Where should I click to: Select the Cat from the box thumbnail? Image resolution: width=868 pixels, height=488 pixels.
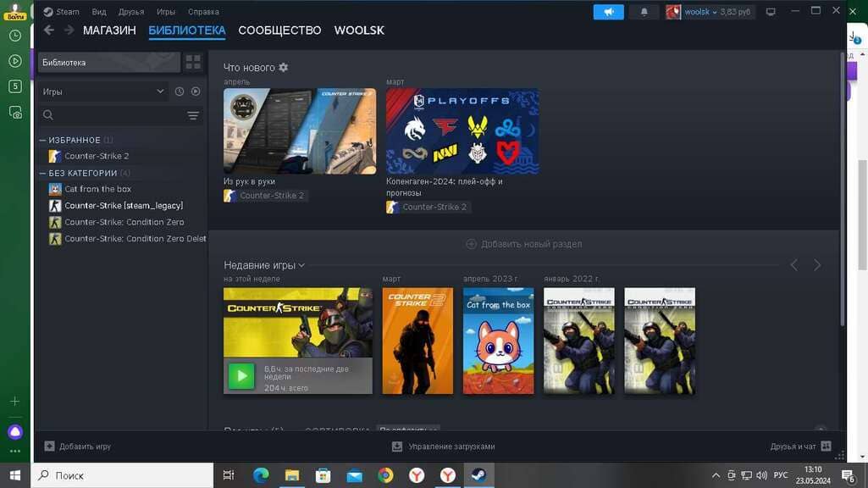pyautogui.click(x=498, y=341)
